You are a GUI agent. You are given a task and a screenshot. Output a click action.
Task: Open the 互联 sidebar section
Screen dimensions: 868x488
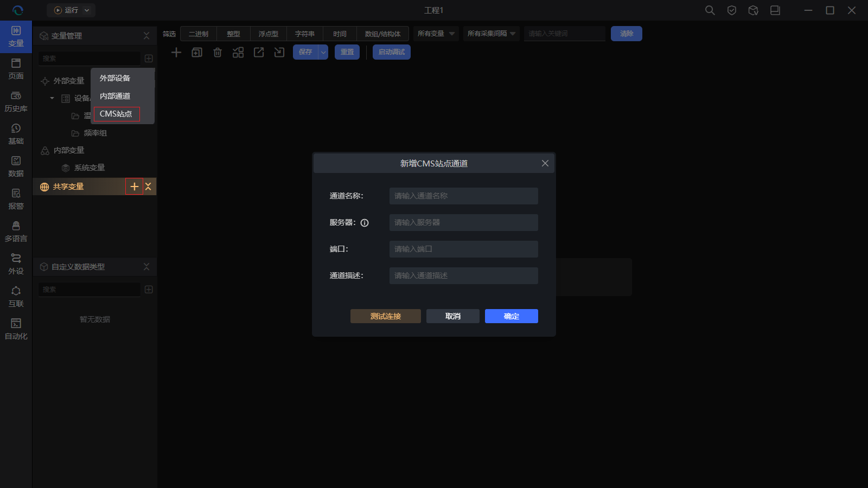coord(16,297)
